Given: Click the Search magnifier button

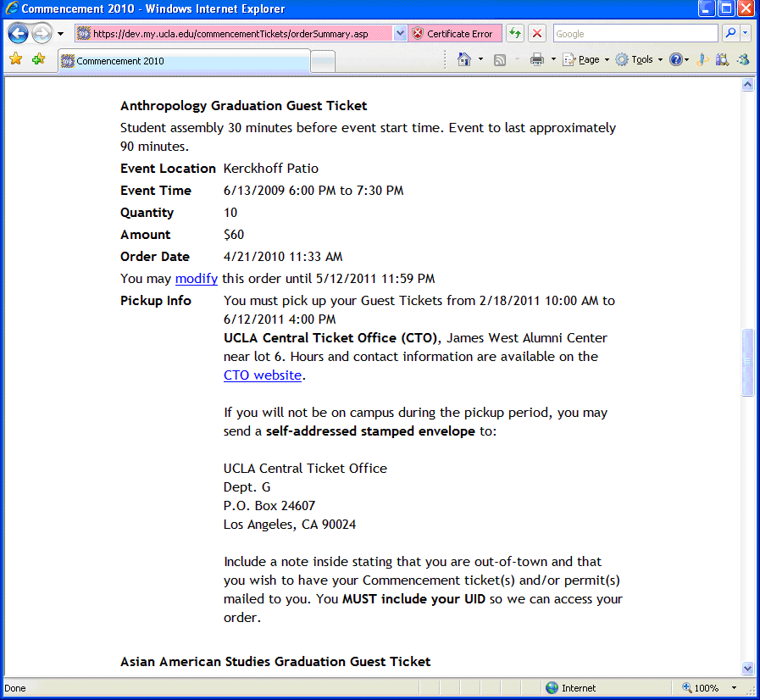Looking at the screenshot, I should coord(729,34).
